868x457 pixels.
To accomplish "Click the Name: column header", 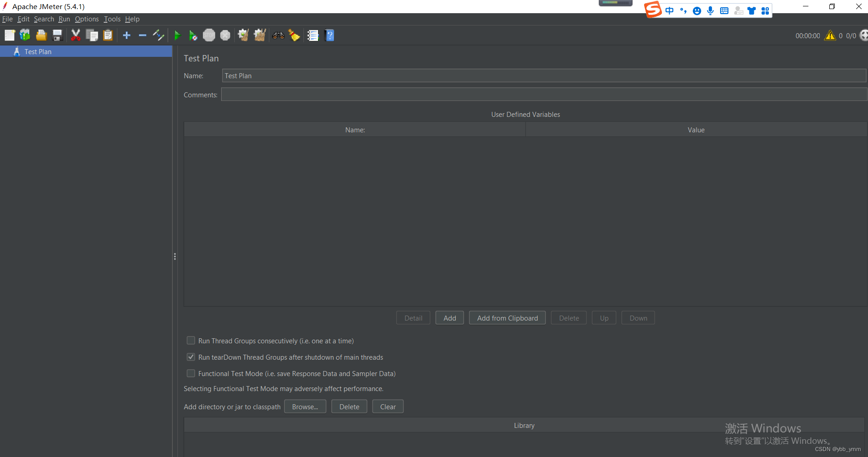I will pos(355,130).
